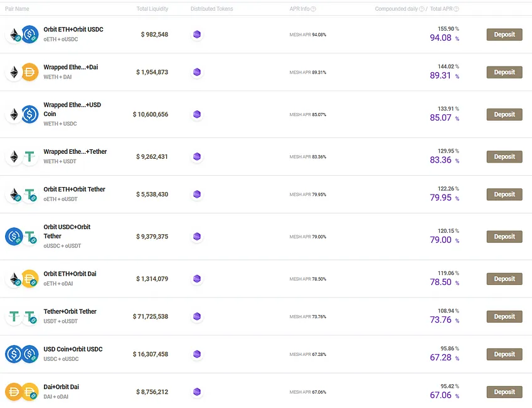532x408 pixels.
Task: Click the Distributed Tokens column header
Action: pos(211,9)
